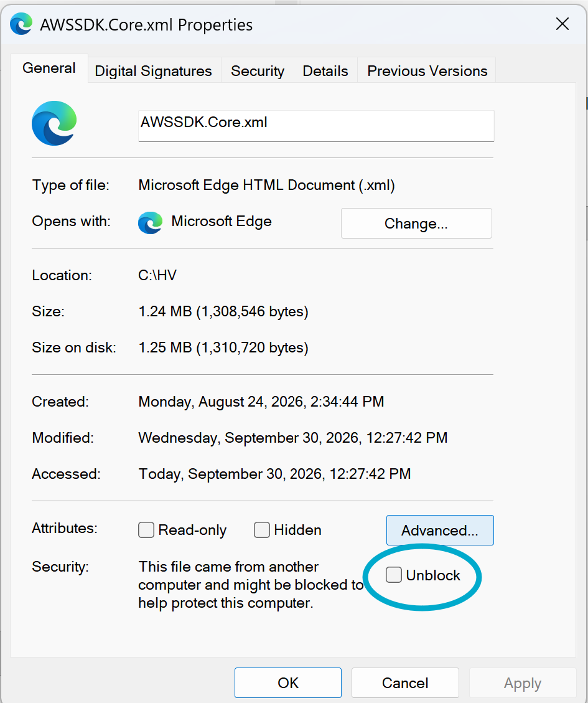Enable the Read-only attribute
588x703 pixels.
coord(146,530)
